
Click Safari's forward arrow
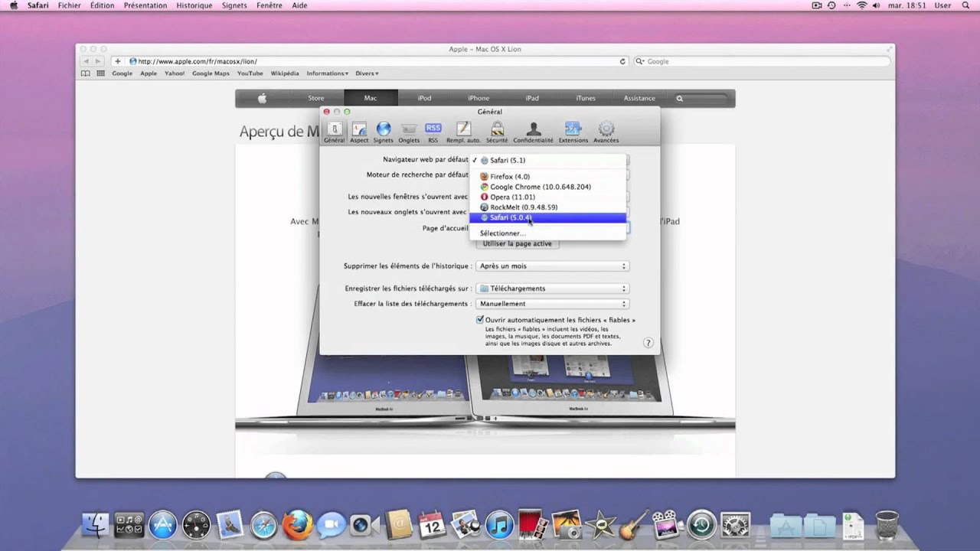[100, 61]
